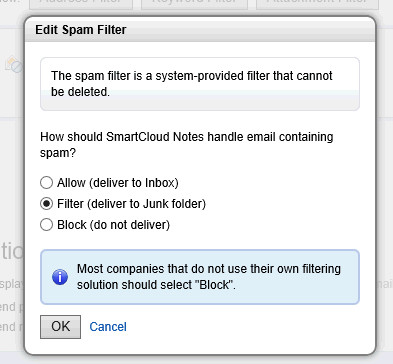393x364 pixels.
Task: Select the Allow radio button
Action: tap(46, 183)
